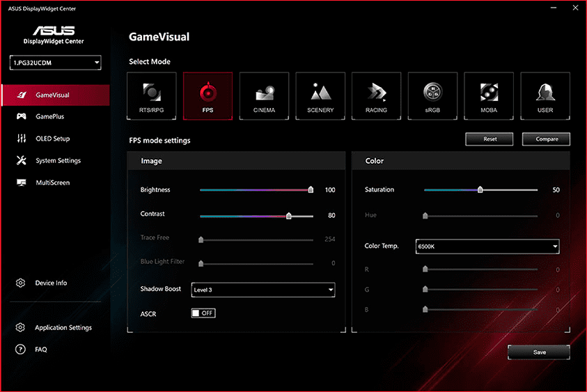Toggle the ASCR switch
The image size is (587, 392).
tap(203, 313)
